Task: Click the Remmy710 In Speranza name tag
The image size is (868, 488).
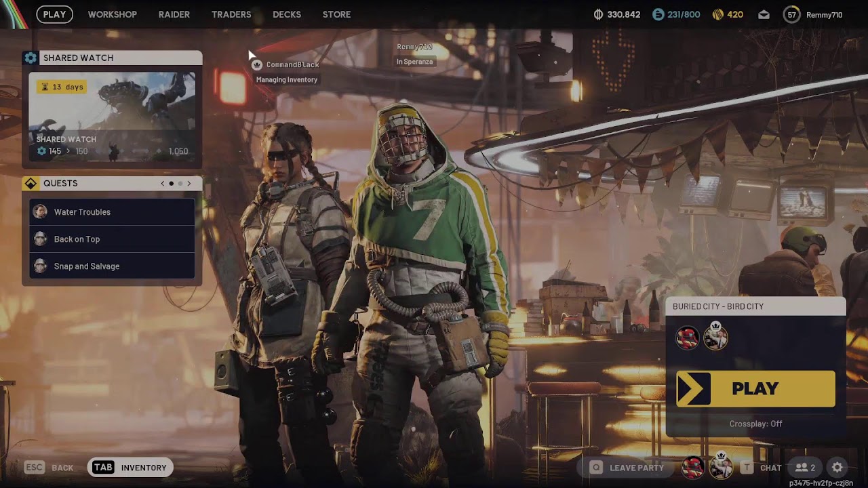Action: (414, 54)
